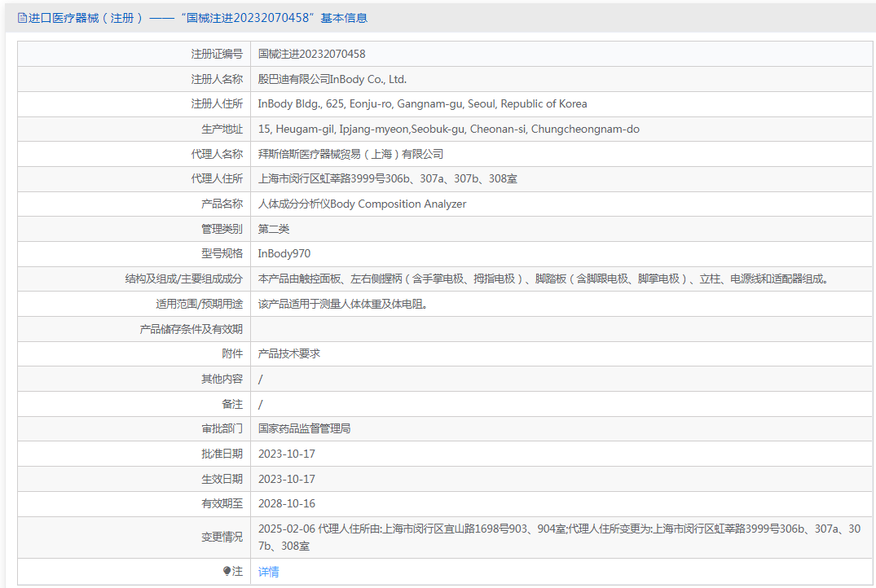
Task: Select the registrant address InBody Bldg., 625, Eonju-ro
Action: coord(422,104)
